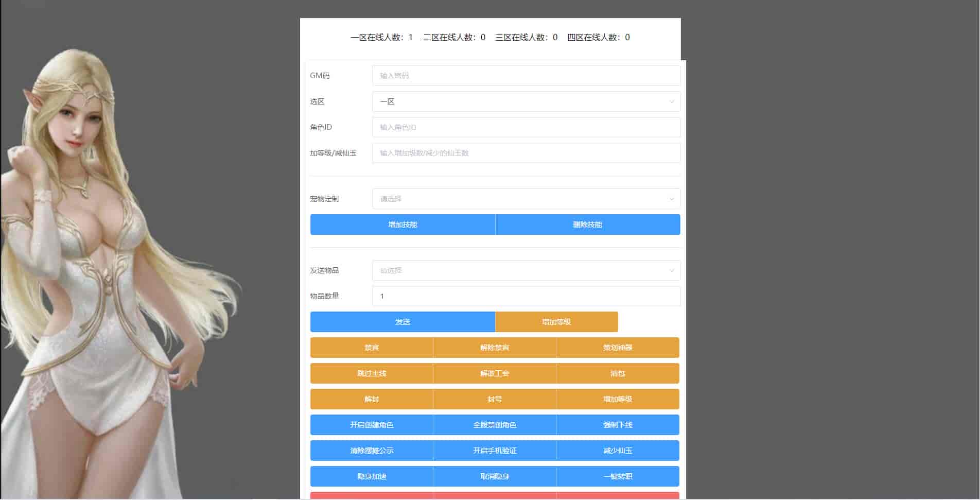Image resolution: width=980 pixels, height=500 pixels.
Task: Click the 二区在线人数 text
Action: [454, 38]
